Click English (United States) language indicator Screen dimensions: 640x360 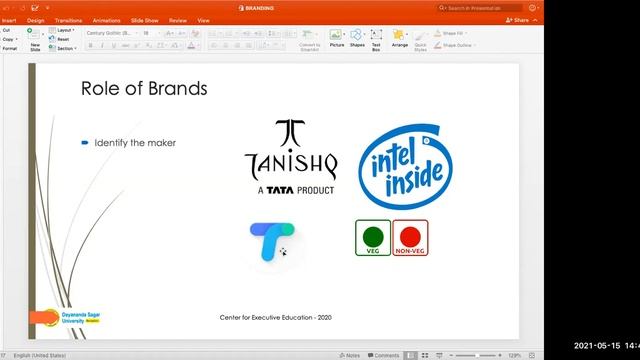click(40, 356)
